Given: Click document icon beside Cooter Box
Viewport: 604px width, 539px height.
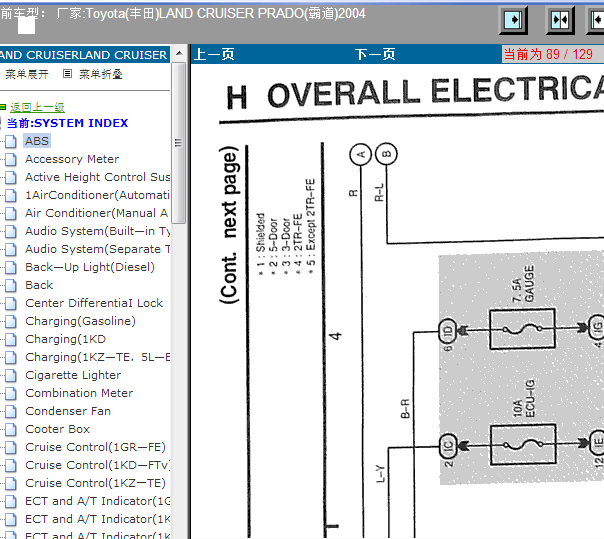Looking at the screenshot, I should (11, 429).
